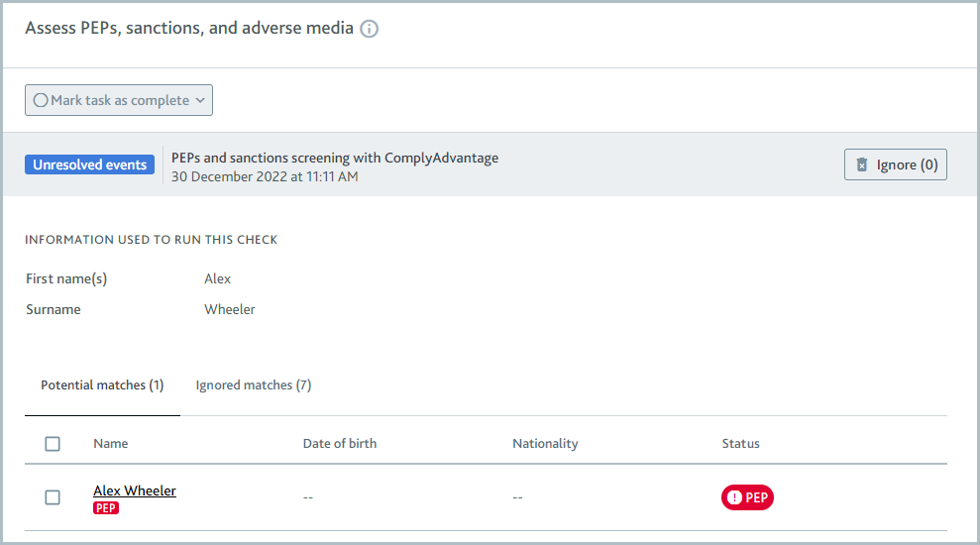Screen dimensions: 980x545
Task: Click the red PEP status badge
Action: pyautogui.click(x=747, y=497)
